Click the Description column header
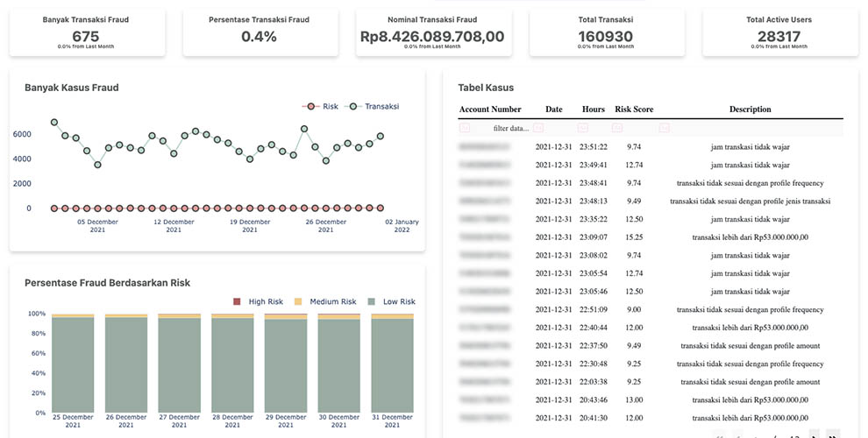The height and width of the screenshot is (438, 868). pos(750,109)
